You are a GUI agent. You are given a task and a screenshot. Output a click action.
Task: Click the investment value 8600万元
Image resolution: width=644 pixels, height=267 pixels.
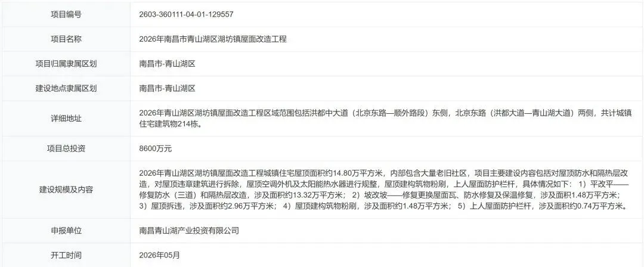(x=156, y=149)
